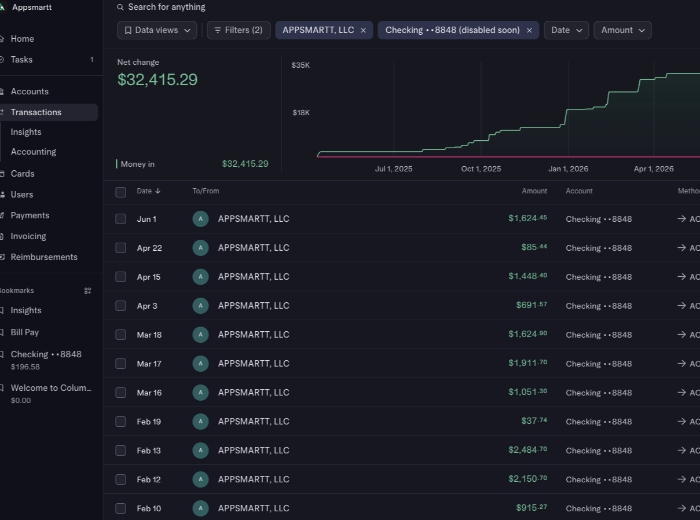Click the search magnifier icon
Screen dimensions: 700x520
pos(120,7)
